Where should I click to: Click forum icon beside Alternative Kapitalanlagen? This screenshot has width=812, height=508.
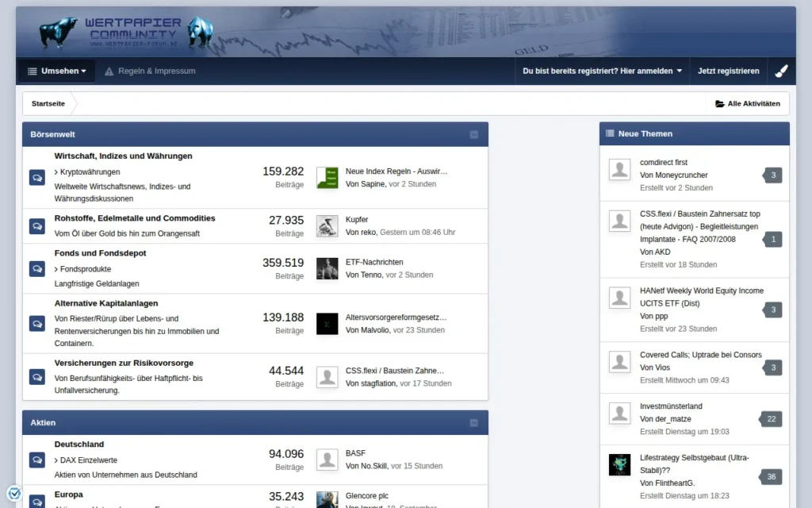pyautogui.click(x=36, y=324)
